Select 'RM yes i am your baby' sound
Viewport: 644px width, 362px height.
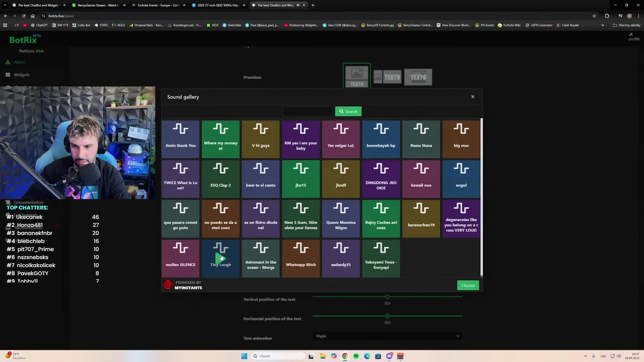pyautogui.click(x=301, y=139)
